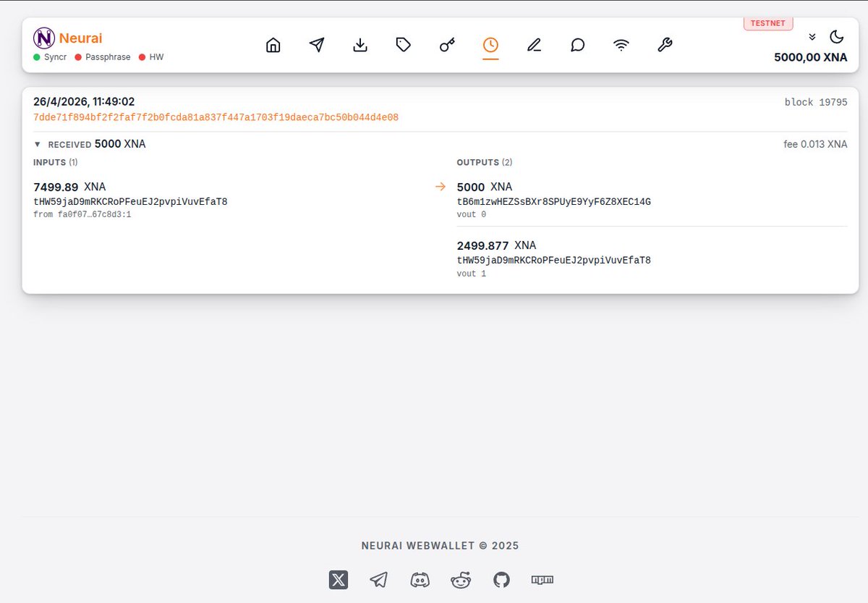Select the History clock icon
Image resolution: width=868 pixels, height=603 pixels.
[x=490, y=45]
